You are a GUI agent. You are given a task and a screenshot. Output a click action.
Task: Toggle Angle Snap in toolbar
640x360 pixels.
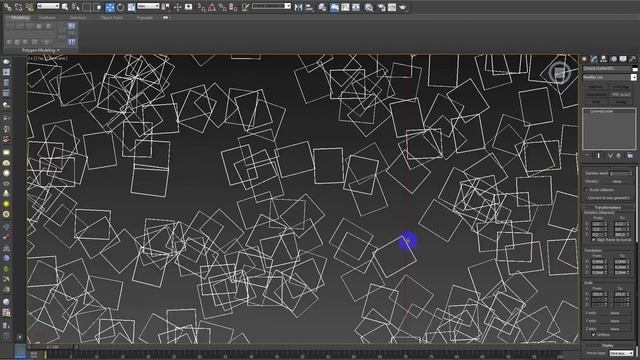point(211,7)
